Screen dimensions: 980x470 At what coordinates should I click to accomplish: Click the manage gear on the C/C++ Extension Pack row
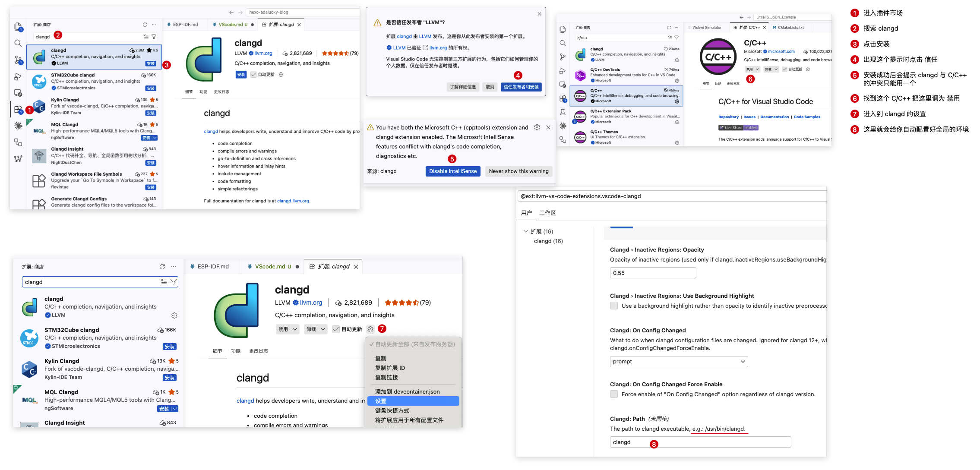point(677,122)
